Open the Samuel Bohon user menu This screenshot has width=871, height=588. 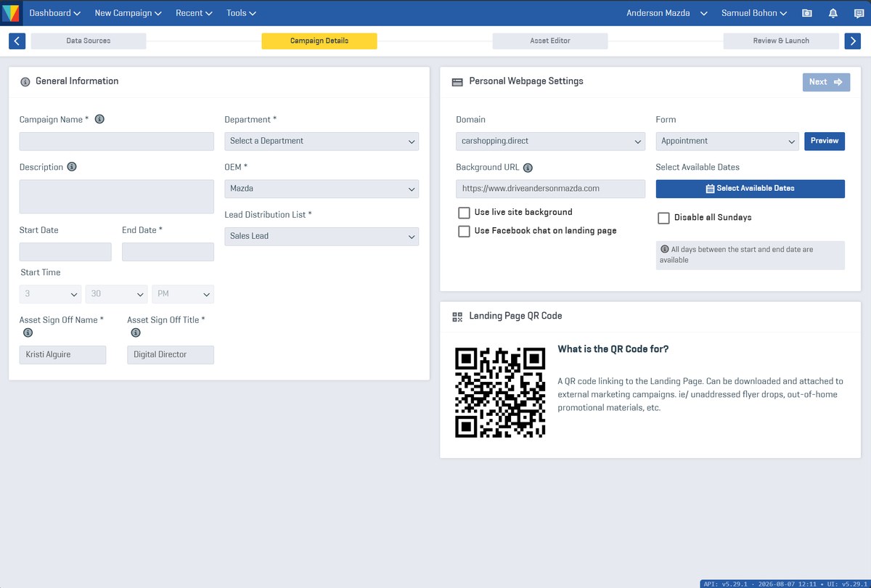[x=754, y=13]
